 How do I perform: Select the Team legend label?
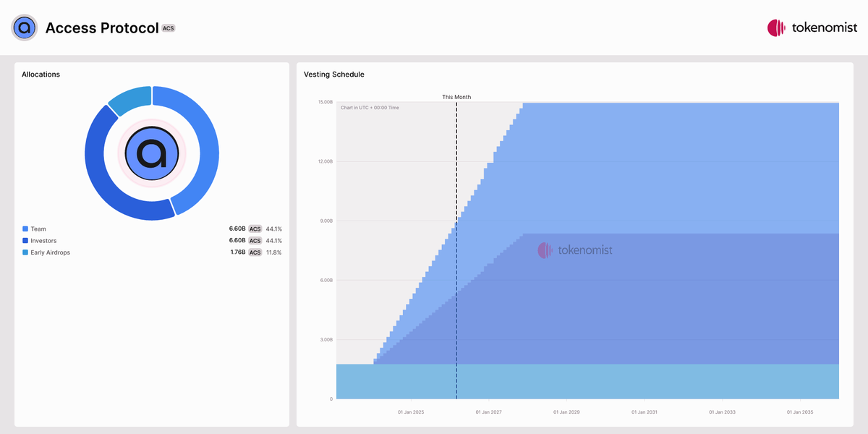pos(38,229)
